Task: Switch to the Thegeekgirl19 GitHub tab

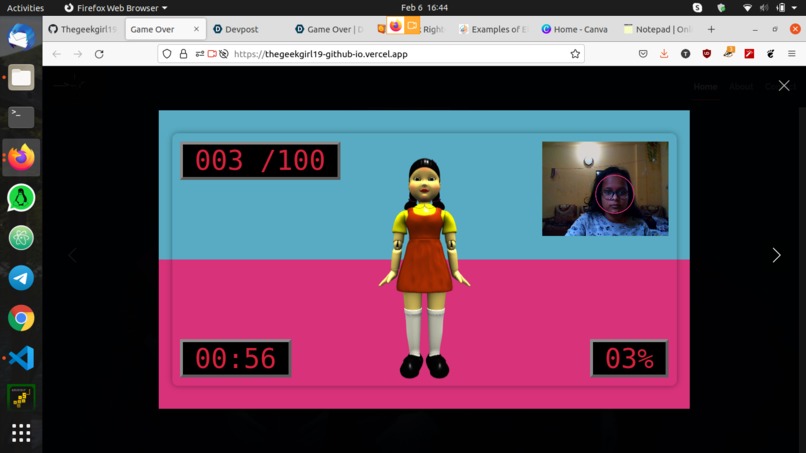Action: 83,29
